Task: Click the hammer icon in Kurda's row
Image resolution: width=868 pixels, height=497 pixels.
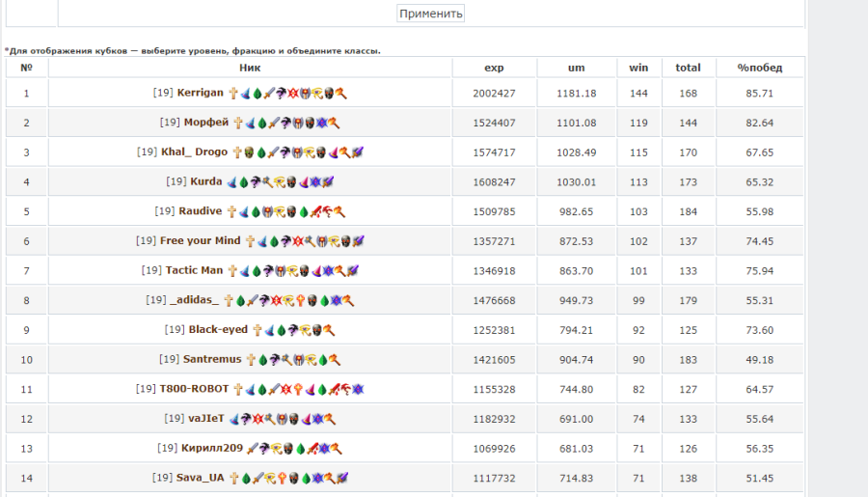Action: coord(268,181)
